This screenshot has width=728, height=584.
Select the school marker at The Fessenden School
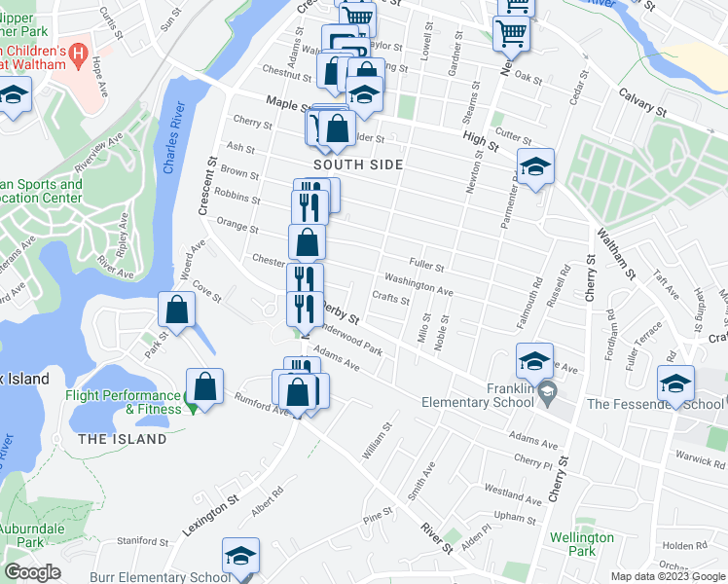(675, 385)
